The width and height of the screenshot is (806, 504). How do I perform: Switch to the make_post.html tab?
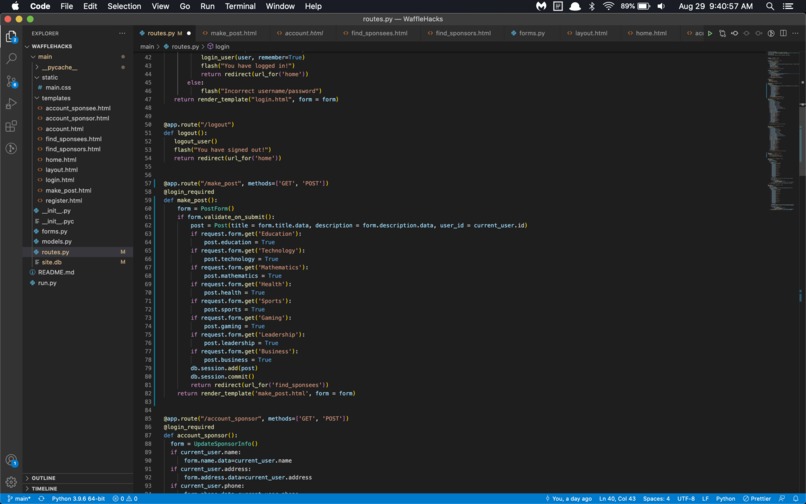[x=233, y=33]
